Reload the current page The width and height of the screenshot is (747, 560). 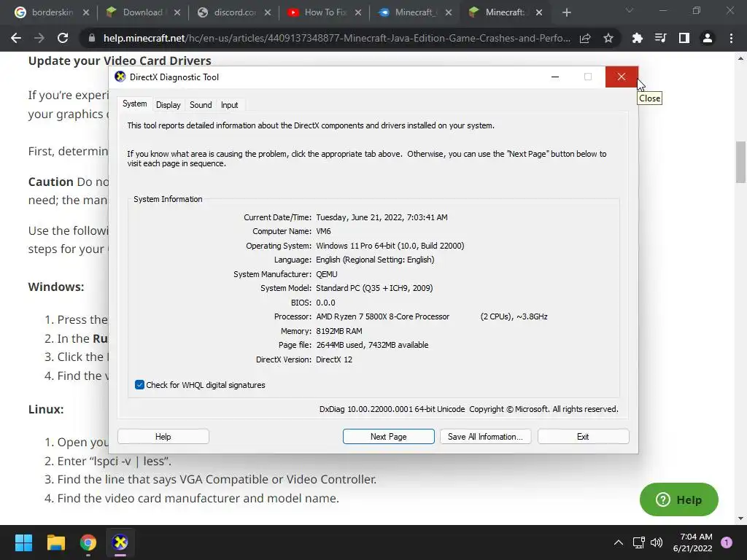click(x=63, y=38)
